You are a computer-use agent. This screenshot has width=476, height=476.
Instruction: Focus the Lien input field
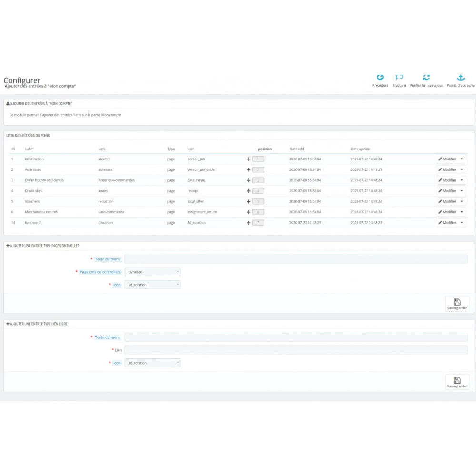tap(296, 350)
